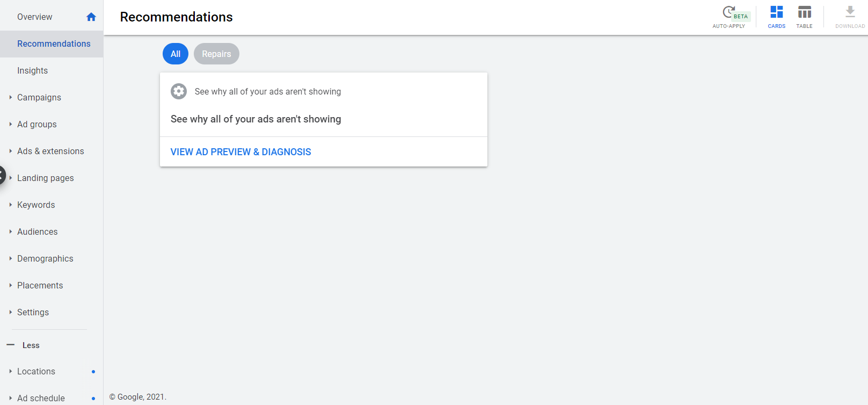Viewport: 868px width, 405px height.
Task: Click the Overview home icon
Action: 91,17
